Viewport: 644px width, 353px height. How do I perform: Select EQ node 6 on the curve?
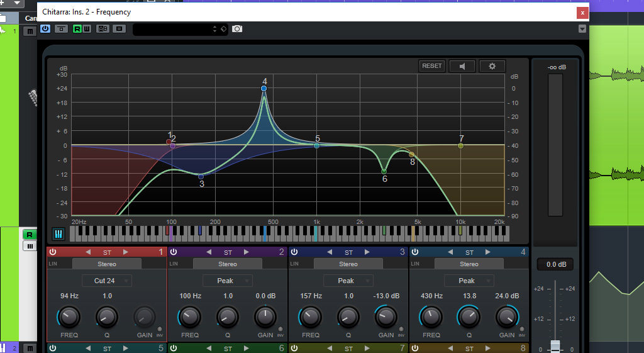[x=384, y=171]
